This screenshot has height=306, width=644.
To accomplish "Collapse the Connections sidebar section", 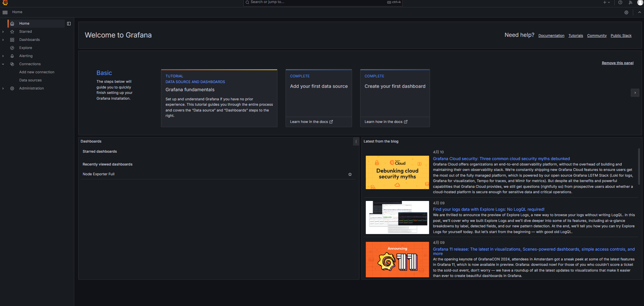I will 3,64.
